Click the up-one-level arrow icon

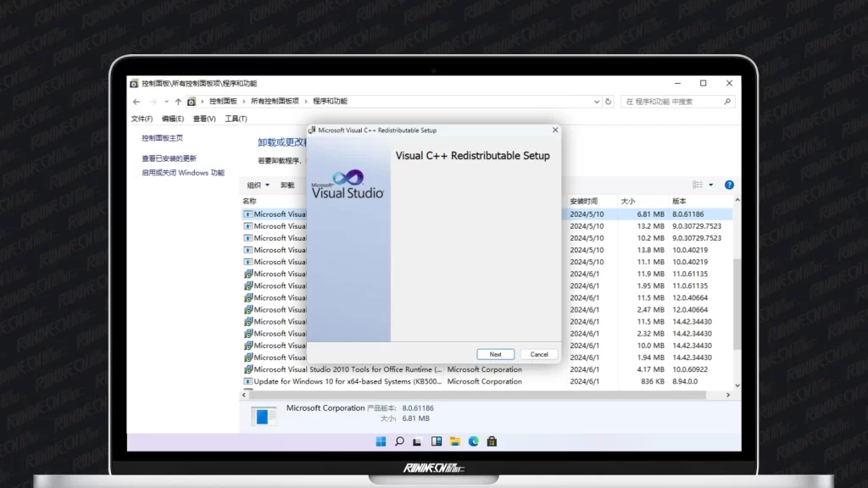click(x=178, y=102)
